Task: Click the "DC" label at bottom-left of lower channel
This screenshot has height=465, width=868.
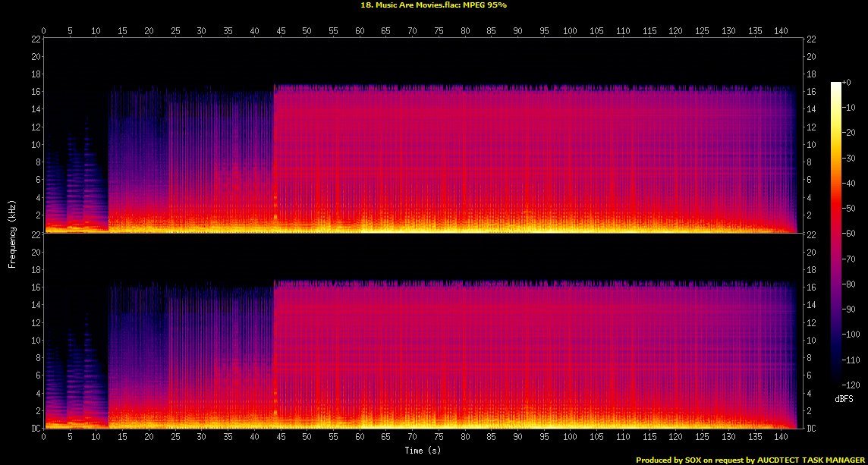Action: click(36, 429)
